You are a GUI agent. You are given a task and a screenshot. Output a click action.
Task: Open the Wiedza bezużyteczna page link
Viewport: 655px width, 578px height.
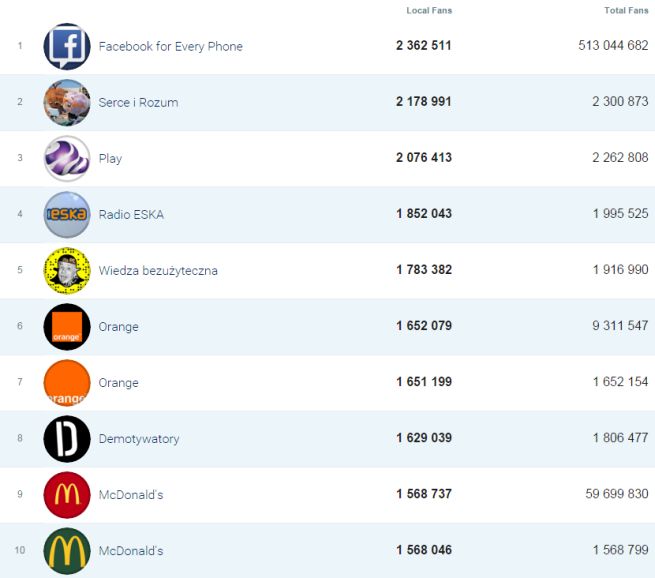[x=158, y=271]
